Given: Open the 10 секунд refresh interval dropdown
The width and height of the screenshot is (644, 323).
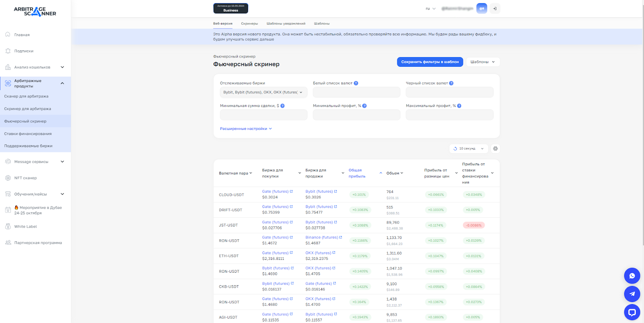Looking at the screenshot, I should [x=469, y=148].
